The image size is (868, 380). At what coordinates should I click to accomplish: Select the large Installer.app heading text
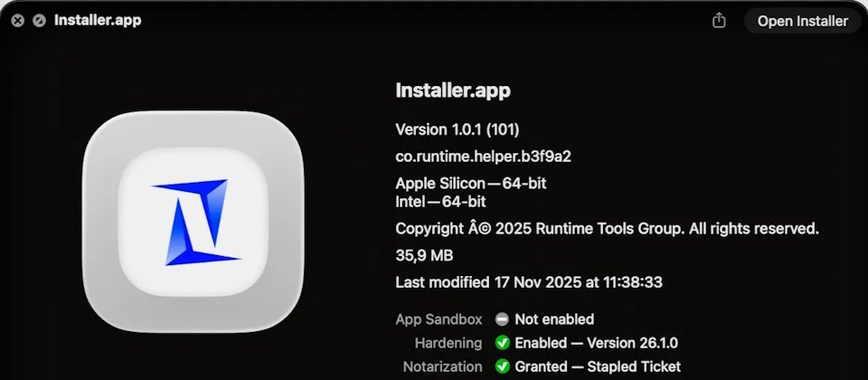coord(453,90)
